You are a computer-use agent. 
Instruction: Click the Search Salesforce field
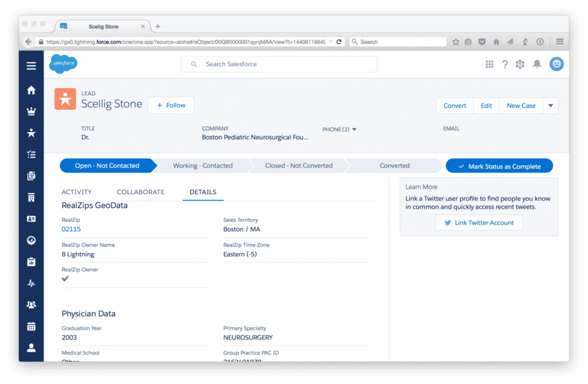[x=279, y=64]
